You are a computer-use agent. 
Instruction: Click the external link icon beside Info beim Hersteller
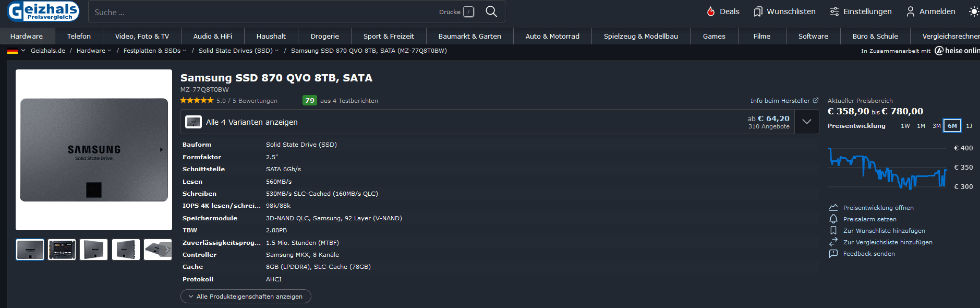(816, 101)
